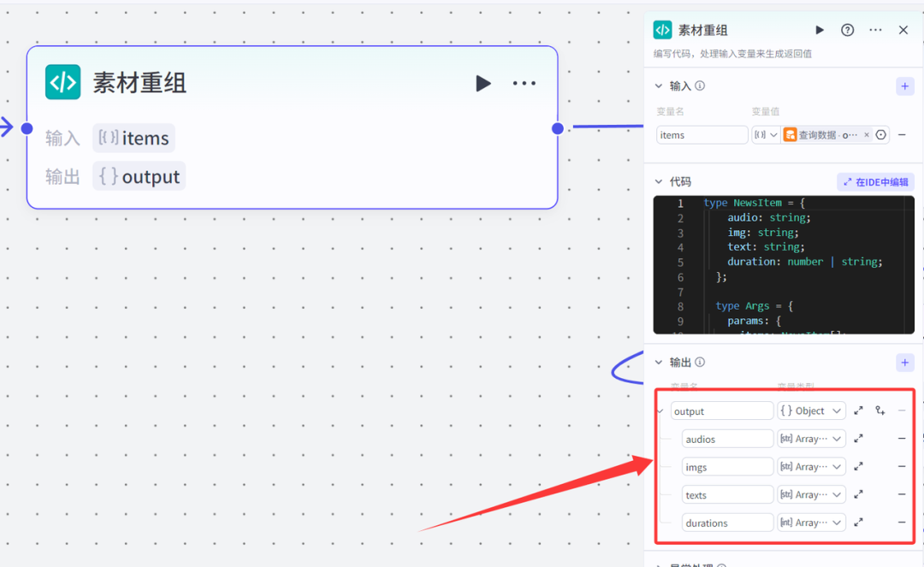The width and height of the screenshot is (924, 567).
Task: Click the 素材重组 title on canvas card
Action: coord(139,82)
